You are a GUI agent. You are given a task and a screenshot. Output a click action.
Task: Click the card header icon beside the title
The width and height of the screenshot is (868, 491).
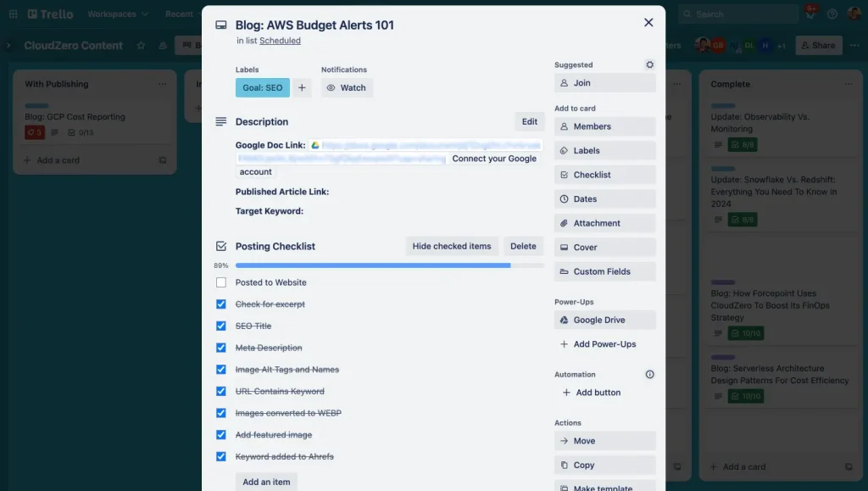click(x=221, y=25)
